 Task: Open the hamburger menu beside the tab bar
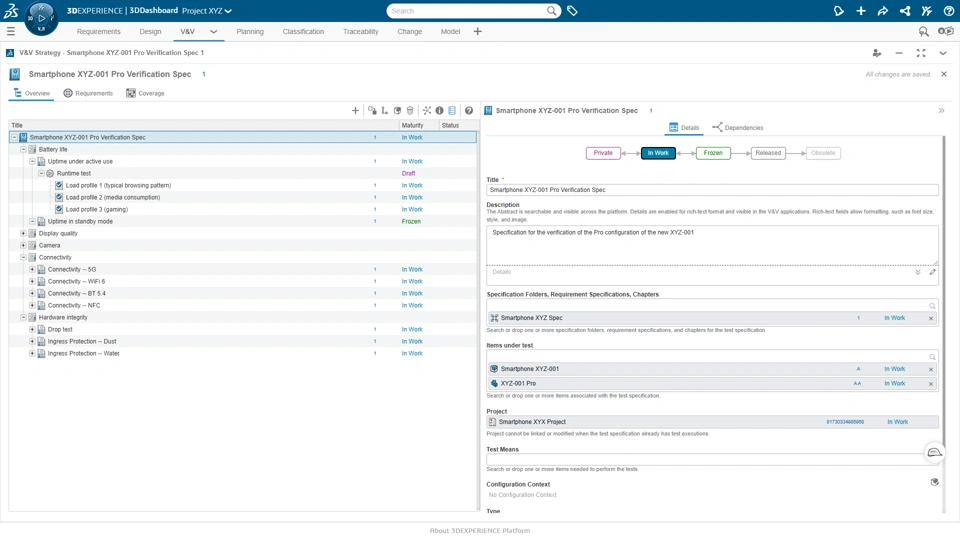tap(10, 31)
